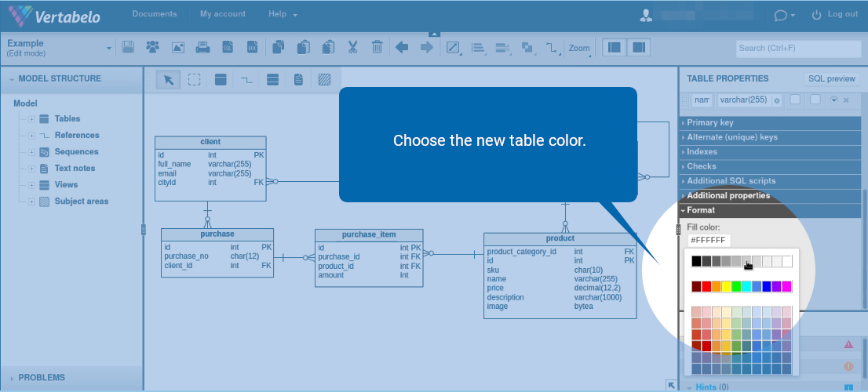
Task: Open the chat speech bubble dropdown
Action: point(784,16)
